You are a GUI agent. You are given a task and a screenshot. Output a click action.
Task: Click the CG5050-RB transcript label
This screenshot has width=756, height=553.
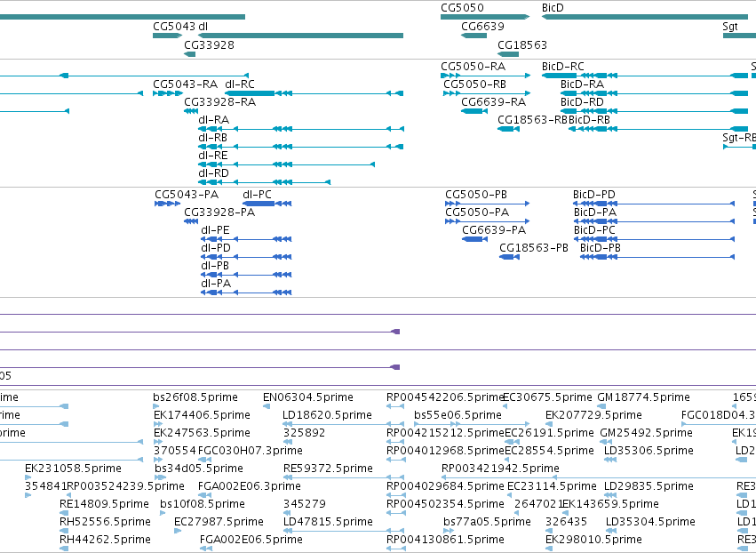(475, 84)
